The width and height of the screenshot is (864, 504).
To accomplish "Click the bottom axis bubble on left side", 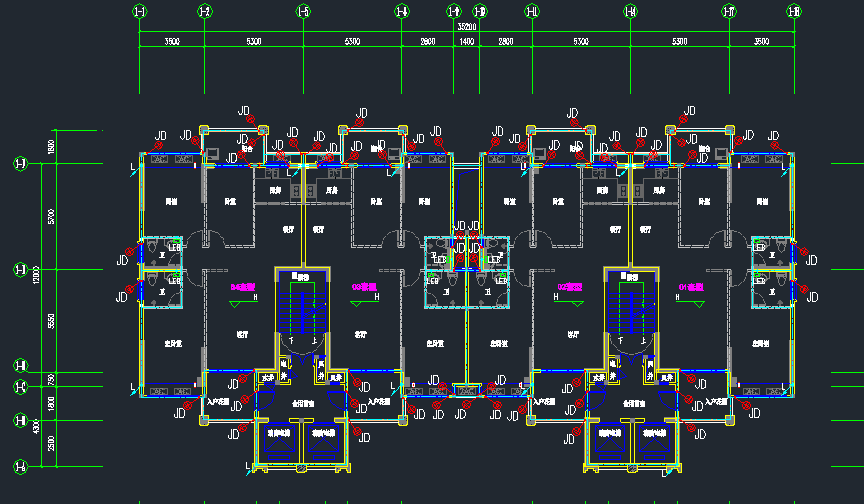I will pyautogui.click(x=20, y=466).
